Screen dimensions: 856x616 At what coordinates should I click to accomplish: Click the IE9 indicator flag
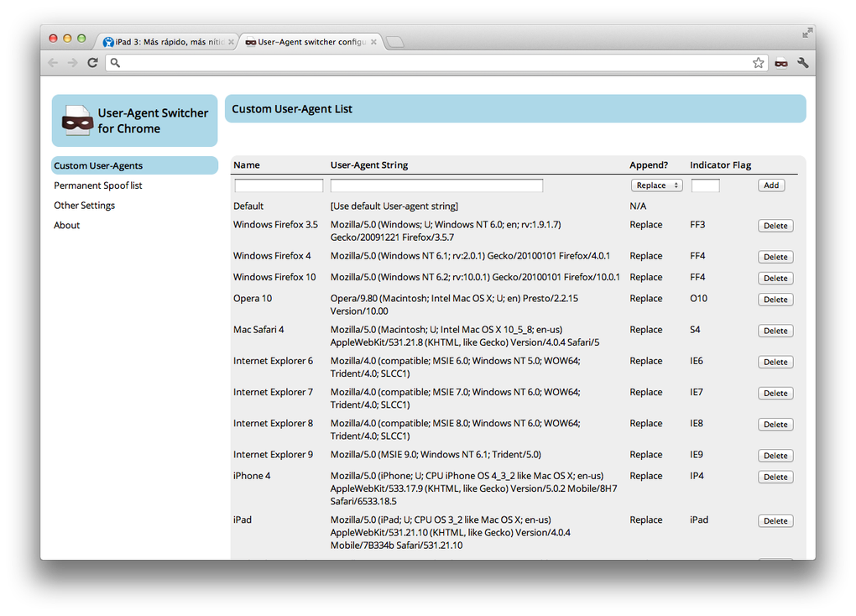click(x=697, y=454)
